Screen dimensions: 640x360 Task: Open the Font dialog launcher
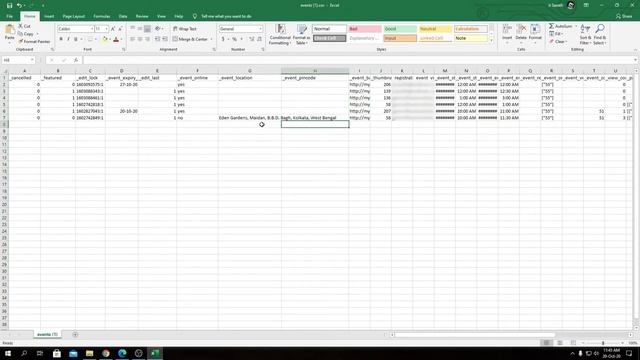(x=124, y=49)
